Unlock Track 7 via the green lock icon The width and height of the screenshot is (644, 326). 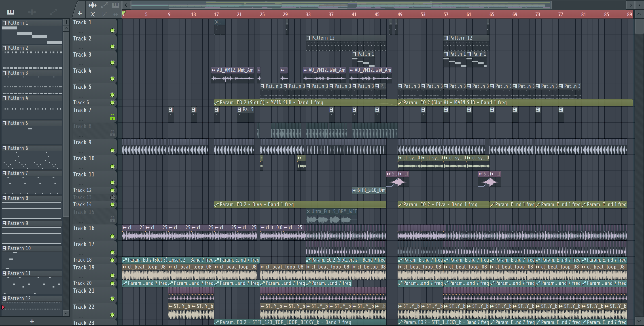click(112, 117)
